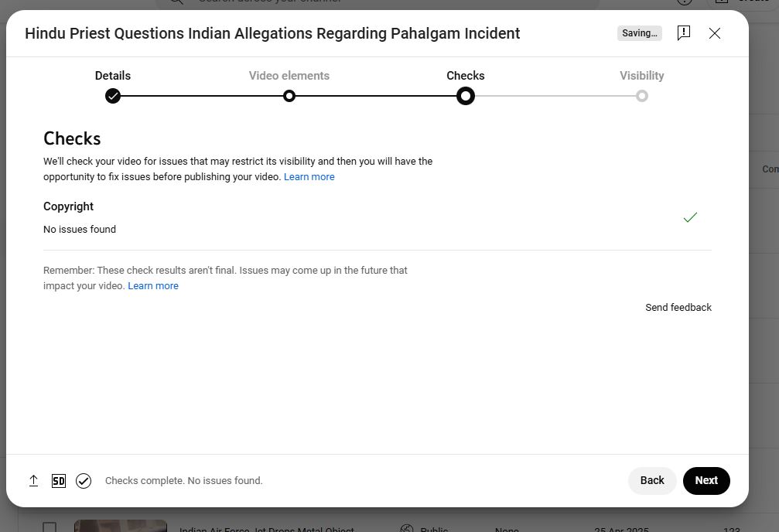779x532 pixels.
Task: Click the video title in dialog header
Action: click(272, 33)
